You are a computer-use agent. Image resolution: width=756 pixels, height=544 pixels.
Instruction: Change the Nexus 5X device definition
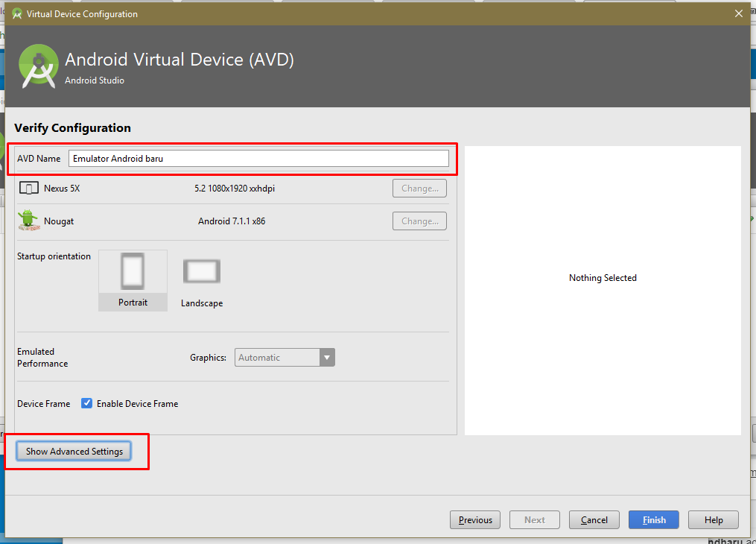(419, 189)
